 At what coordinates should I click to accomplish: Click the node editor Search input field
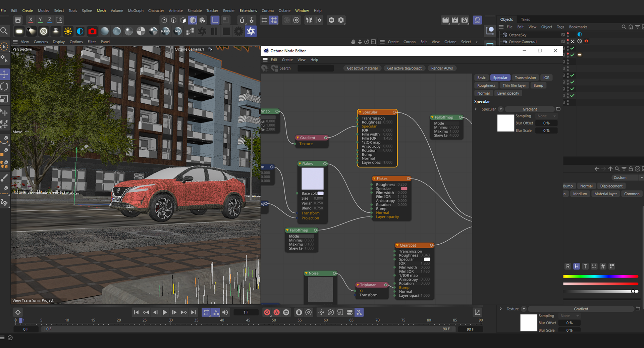click(x=315, y=68)
